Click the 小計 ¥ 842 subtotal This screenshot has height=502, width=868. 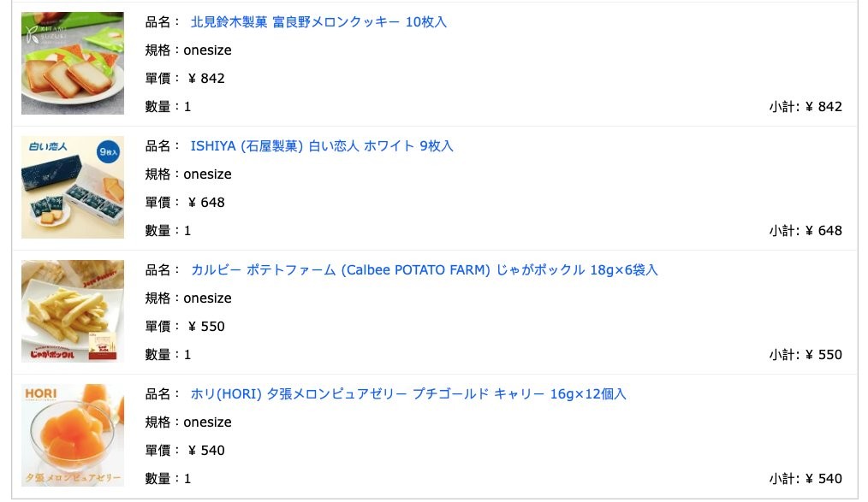[x=806, y=107]
